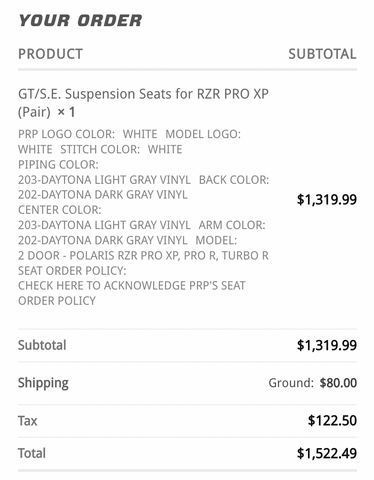This screenshot has width=374, height=480.
Task: Click the PIPING COLOR label
Action: [x=58, y=165]
